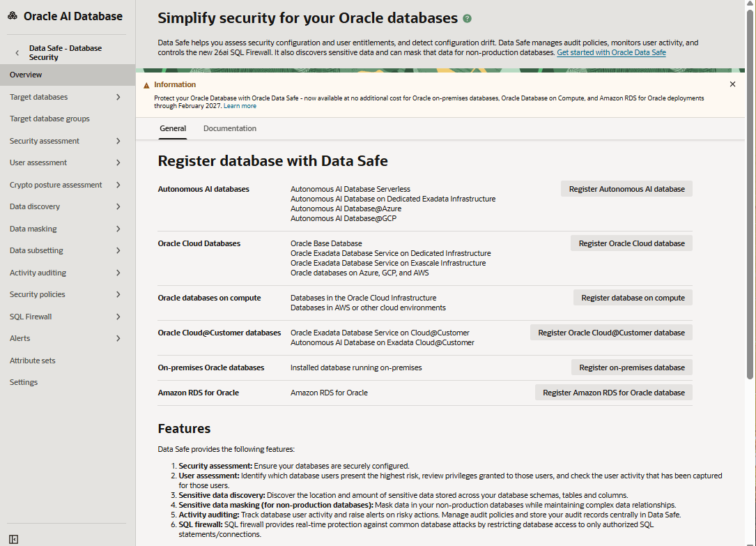The height and width of the screenshot is (546, 756).
Task: Click Register on-premises database button
Action: pyautogui.click(x=631, y=367)
